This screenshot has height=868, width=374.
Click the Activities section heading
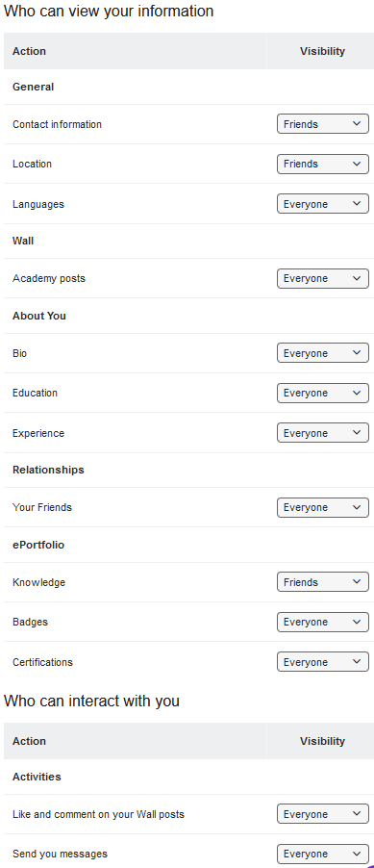tap(37, 777)
